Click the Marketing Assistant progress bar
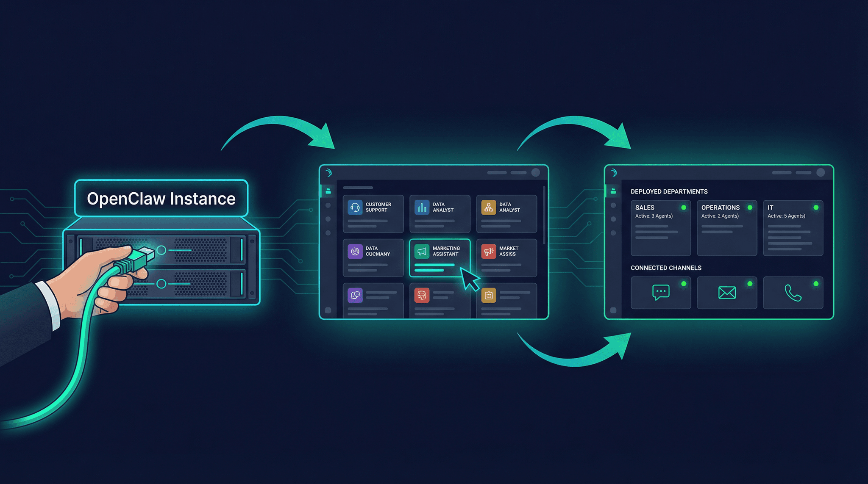The width and height of the screenshot is (868, 484). click(434, 266)
